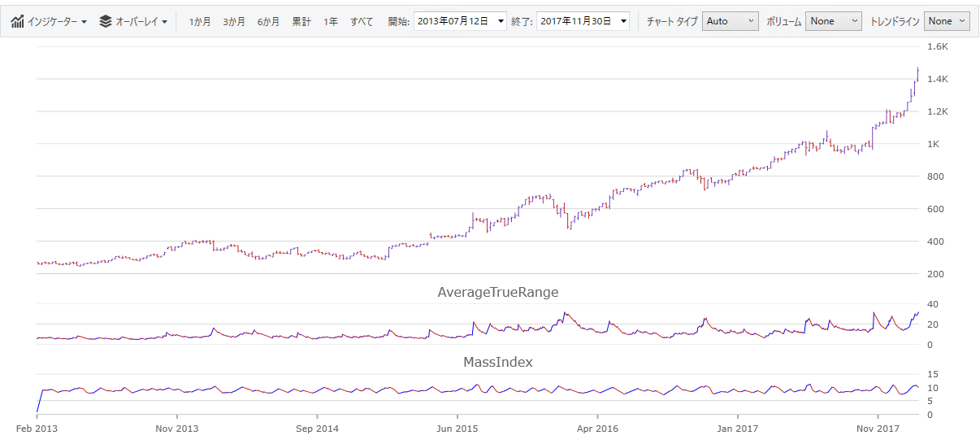Click the indicator chart icon
The image size is (980, 444).
(17, 21)
